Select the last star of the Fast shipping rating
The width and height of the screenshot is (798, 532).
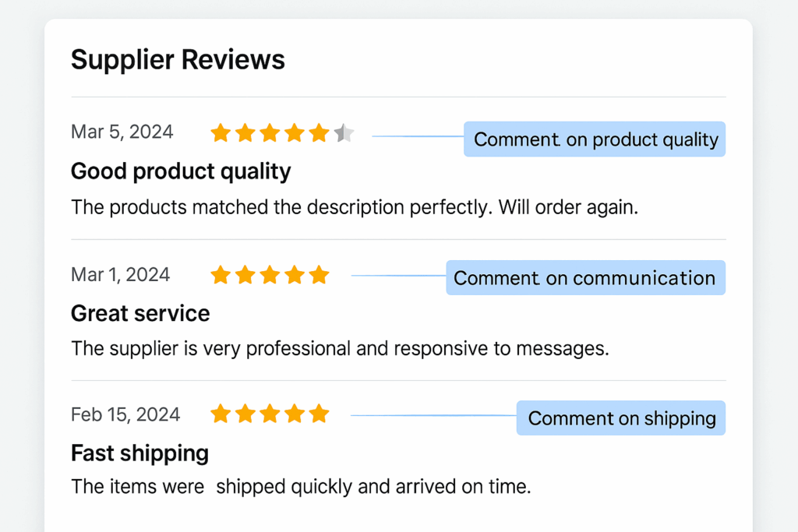click(x=320, y=414)
